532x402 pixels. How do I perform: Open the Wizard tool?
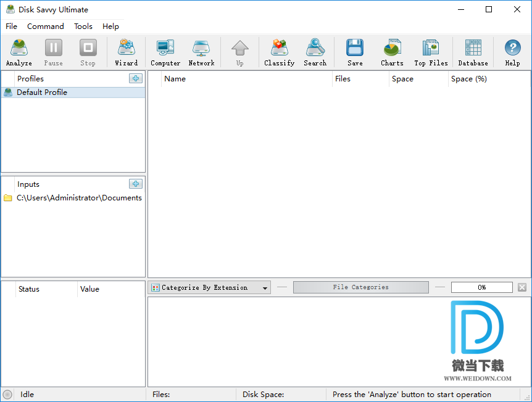[x=127, y=52]
